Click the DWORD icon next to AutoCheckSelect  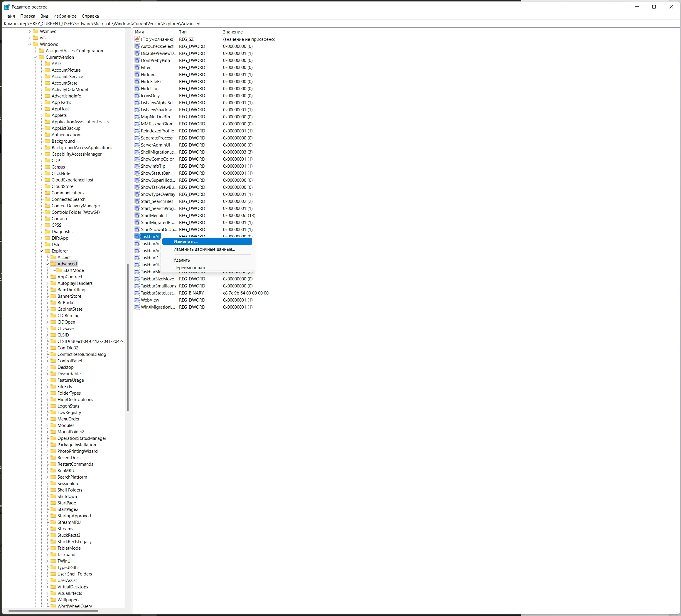tap(137, 46)
